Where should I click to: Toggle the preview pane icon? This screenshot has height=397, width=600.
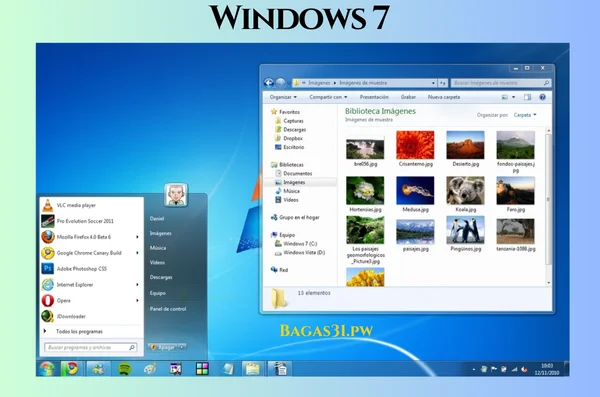click(527, 97)
